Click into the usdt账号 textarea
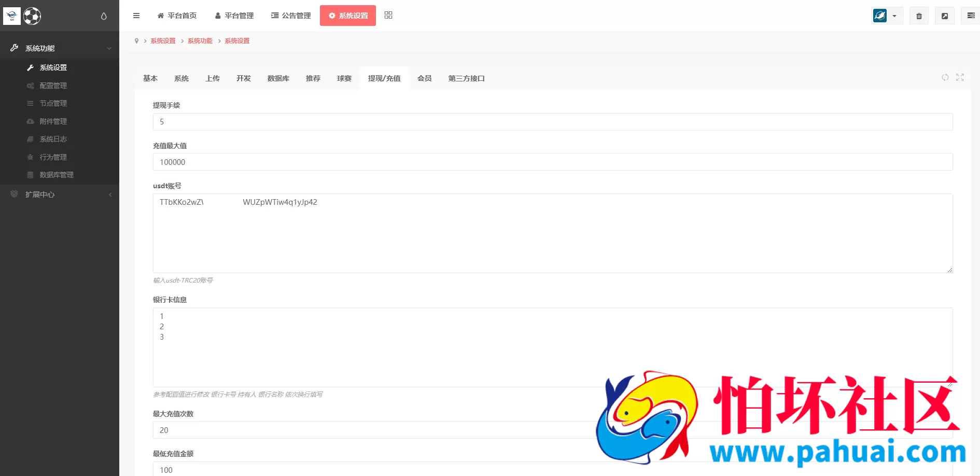980x476 pixels. coord(553,233)
